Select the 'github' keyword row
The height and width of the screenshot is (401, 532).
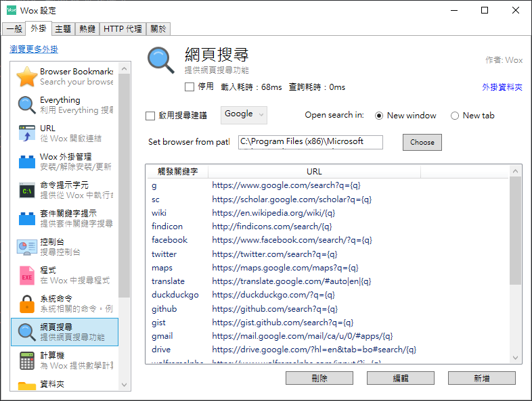point(328,309)
